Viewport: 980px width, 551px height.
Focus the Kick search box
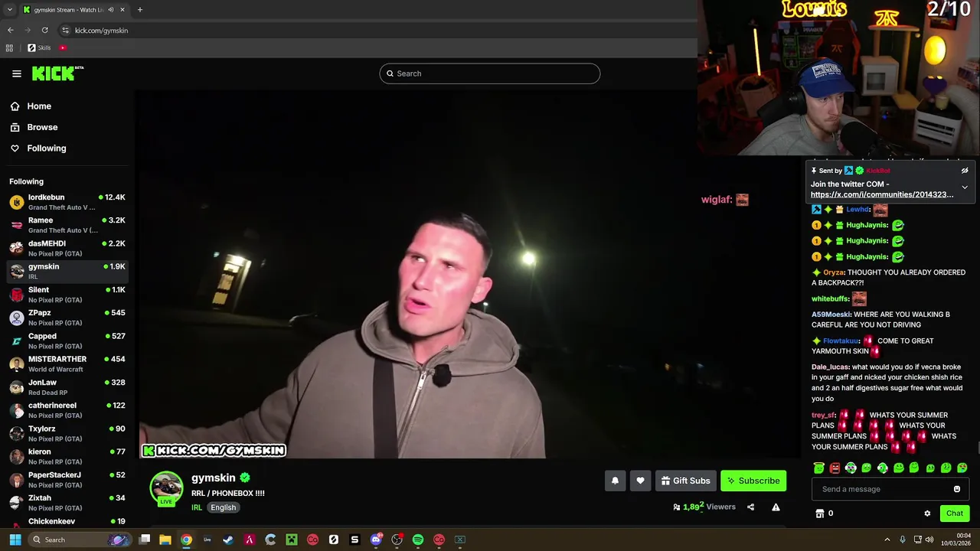[489, 73]
